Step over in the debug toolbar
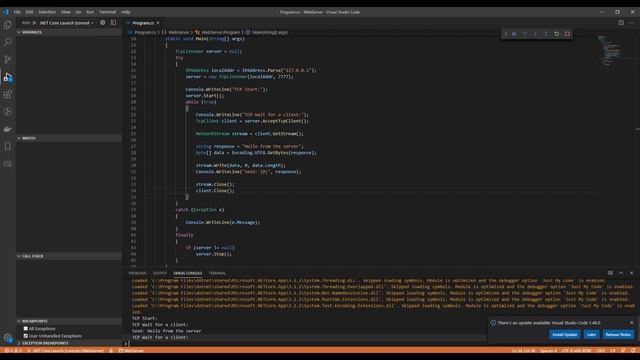The height and width of the screenshot is (360, 640). click(525, 34)
